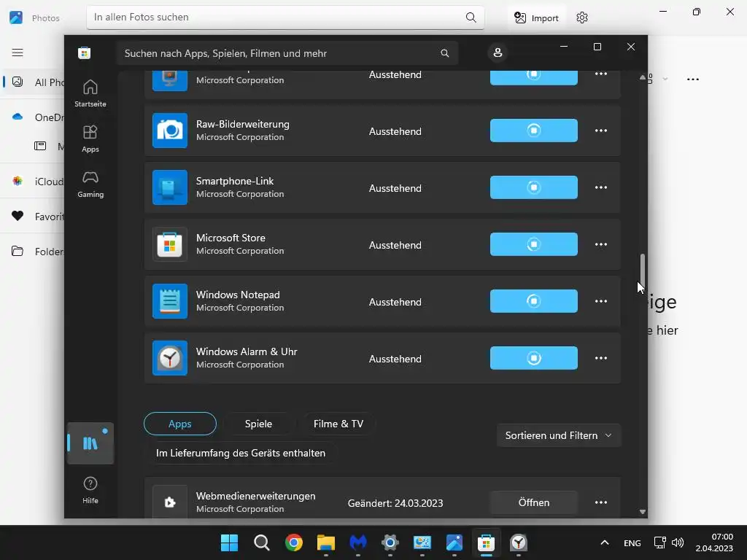Open more options for Webmedienerweiterungen

[x=601, y=502]
